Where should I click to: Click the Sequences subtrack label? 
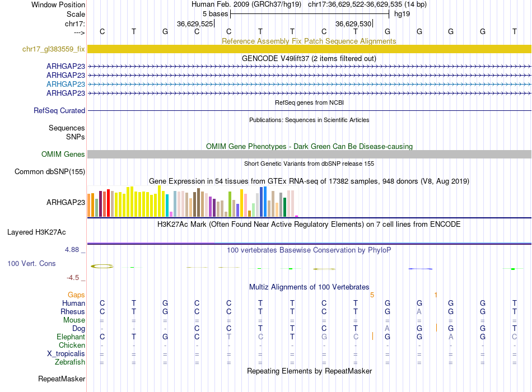pyautogui.click(x=67, y=128)
